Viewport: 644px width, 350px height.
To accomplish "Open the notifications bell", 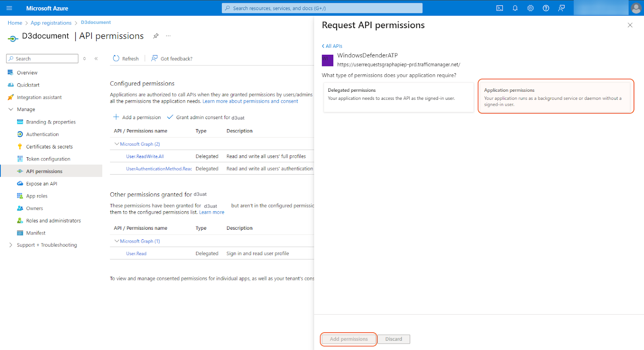I will pos(515,8).
